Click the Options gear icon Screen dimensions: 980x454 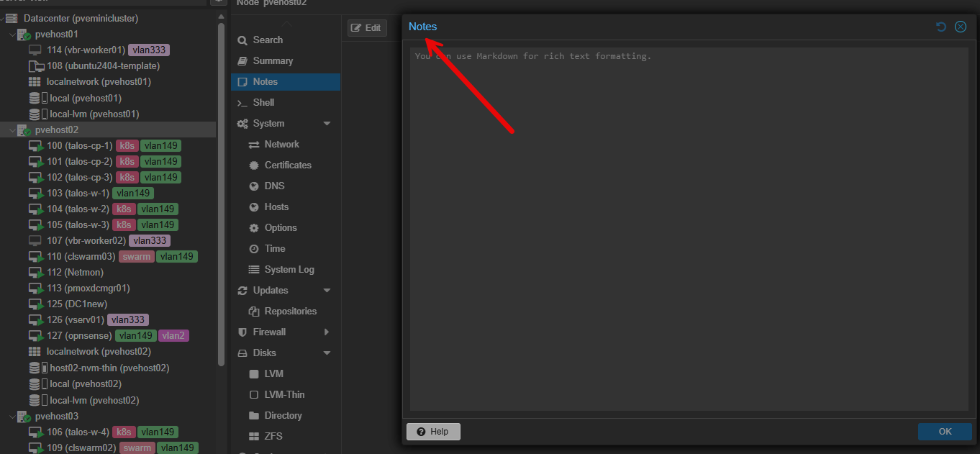[254, 227]
